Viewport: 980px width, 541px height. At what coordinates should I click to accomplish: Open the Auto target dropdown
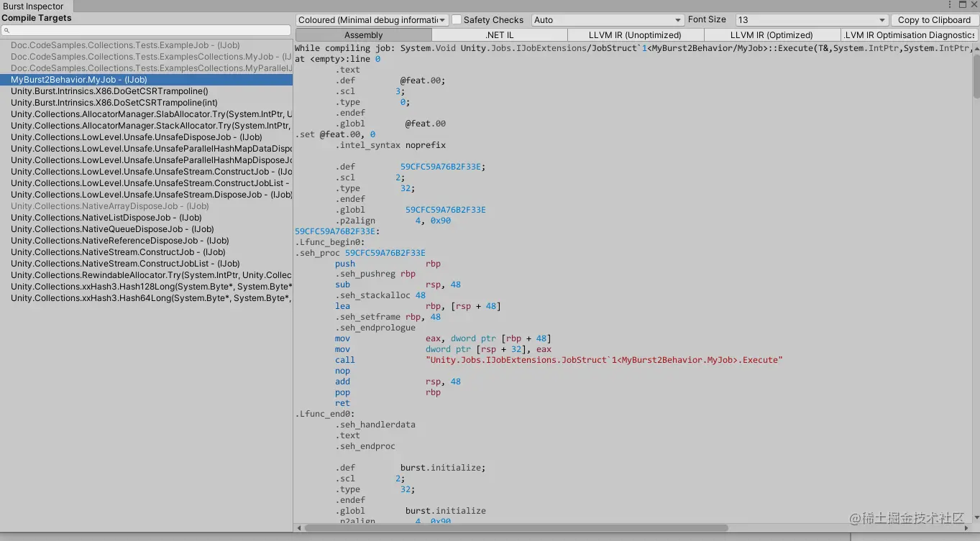[608, 20]
